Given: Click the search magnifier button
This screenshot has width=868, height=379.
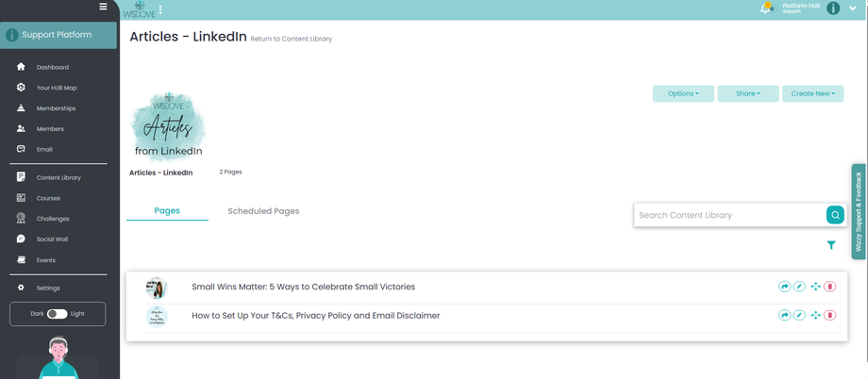Looking at the screenshot, I should [835, 215].
